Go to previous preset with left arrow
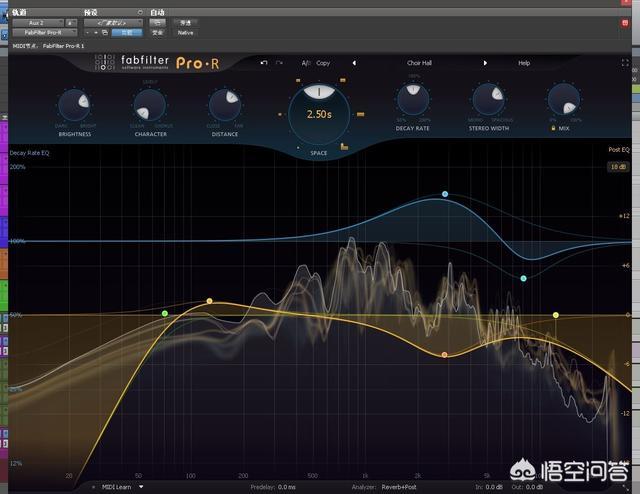 (354, 63)
